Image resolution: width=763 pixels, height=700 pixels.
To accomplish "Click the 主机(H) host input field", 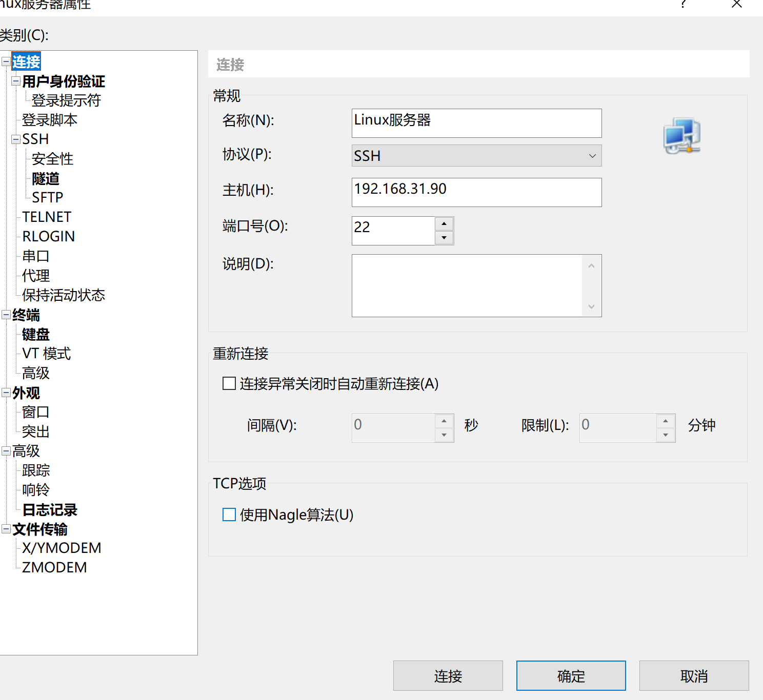I will tap(476, 192).
